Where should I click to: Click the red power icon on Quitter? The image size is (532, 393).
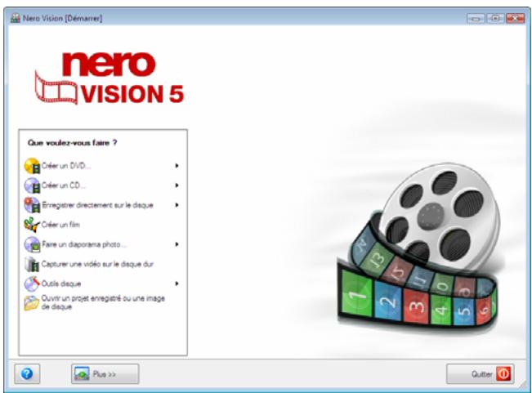(x=503, y=374)
